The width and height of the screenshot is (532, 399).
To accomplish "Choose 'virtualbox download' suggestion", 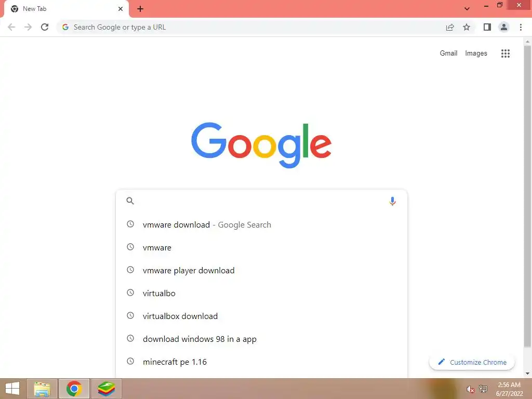I will tap(261, 316).
